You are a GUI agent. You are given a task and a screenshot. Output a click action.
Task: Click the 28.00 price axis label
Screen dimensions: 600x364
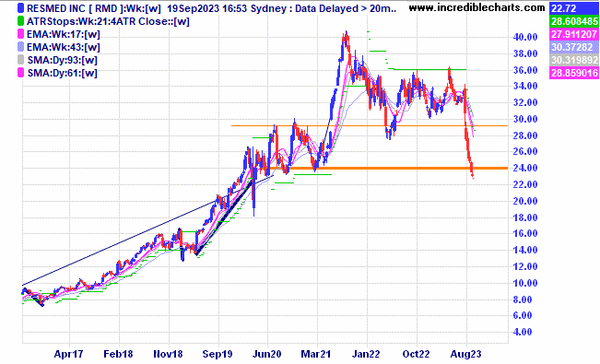(525, 135)
